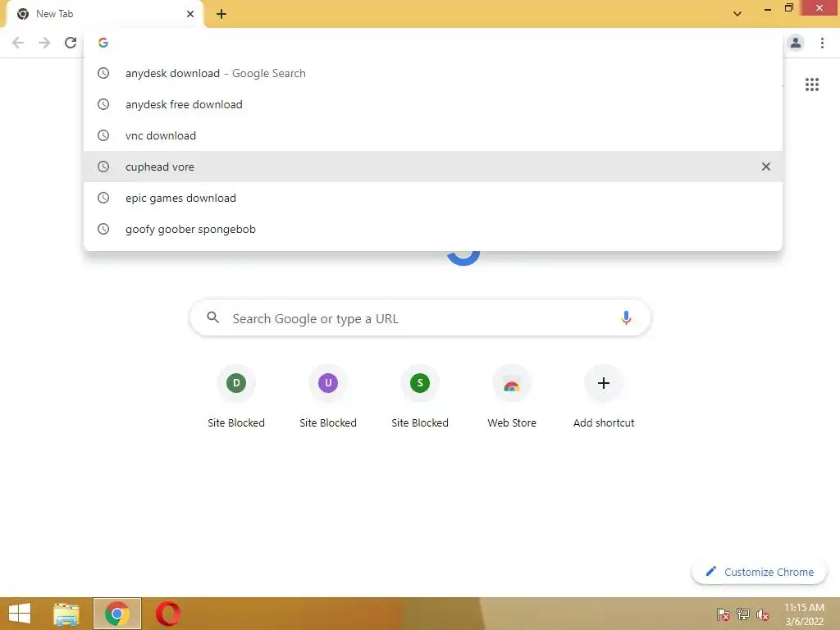
Task: Open Chrome's three-dot menu
Action: tap(822, 43)
